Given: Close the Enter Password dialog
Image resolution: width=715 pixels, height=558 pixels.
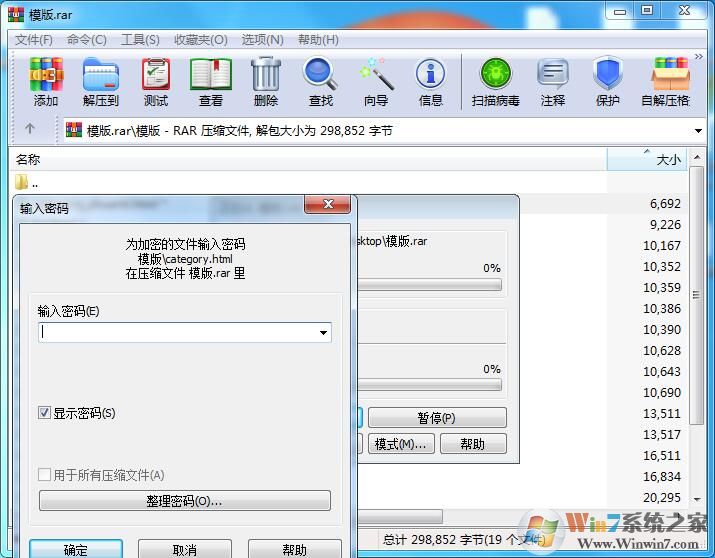Looking at the screenshot, I should [328, 204].
